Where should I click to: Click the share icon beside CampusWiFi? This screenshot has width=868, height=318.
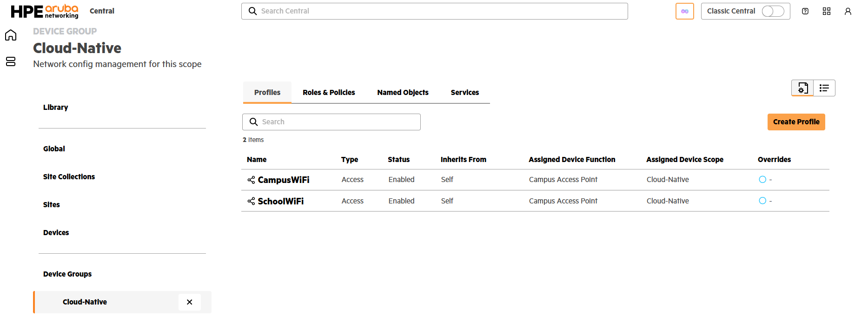[x=251, y=180]
